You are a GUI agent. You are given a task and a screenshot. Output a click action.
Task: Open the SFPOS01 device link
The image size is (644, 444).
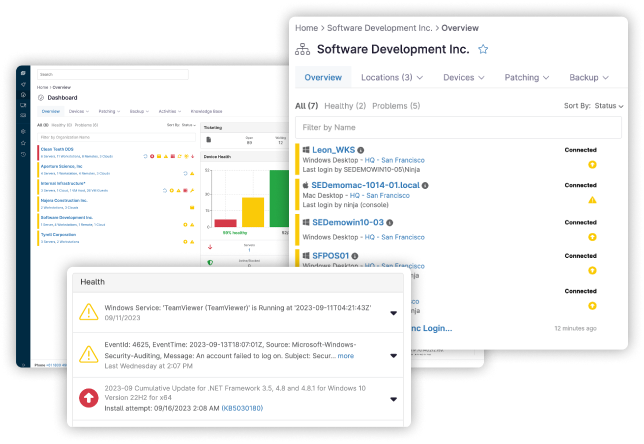click(x=331, y=256)
